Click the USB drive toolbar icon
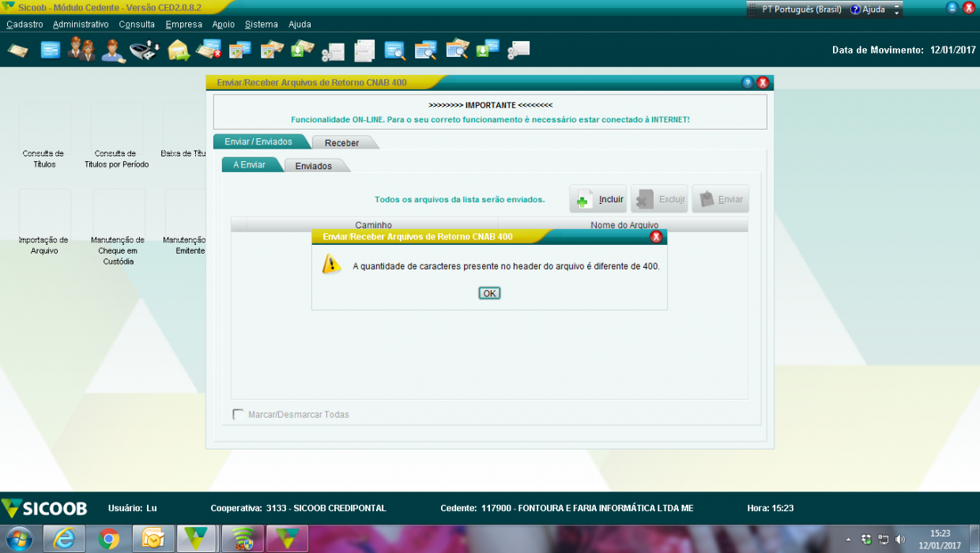The height and width of the screenshot is (553, 980). coord(145,51)
